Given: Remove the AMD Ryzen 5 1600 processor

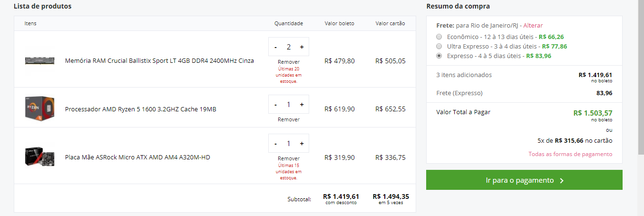Looking at the screenshot, I should [x=289, y=119].
